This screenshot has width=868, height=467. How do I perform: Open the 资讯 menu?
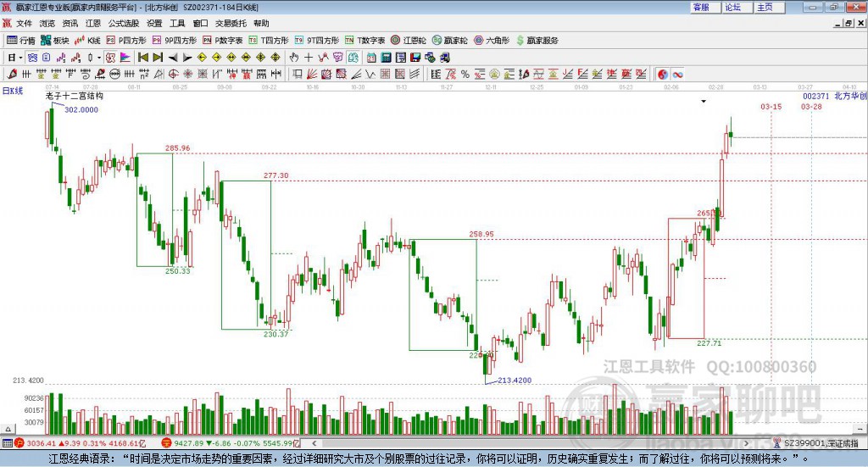coord(70,23)
